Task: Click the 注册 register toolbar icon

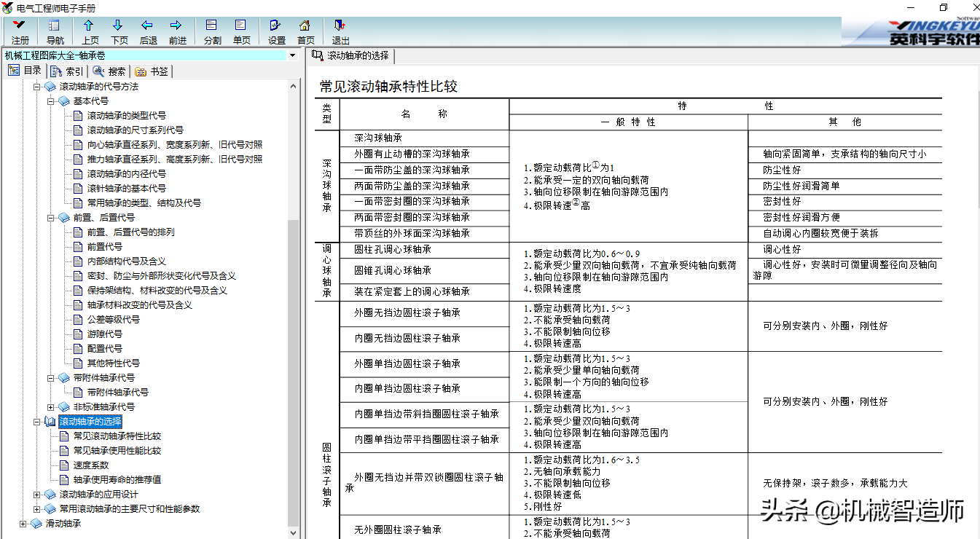Action: tap(20, 25)
